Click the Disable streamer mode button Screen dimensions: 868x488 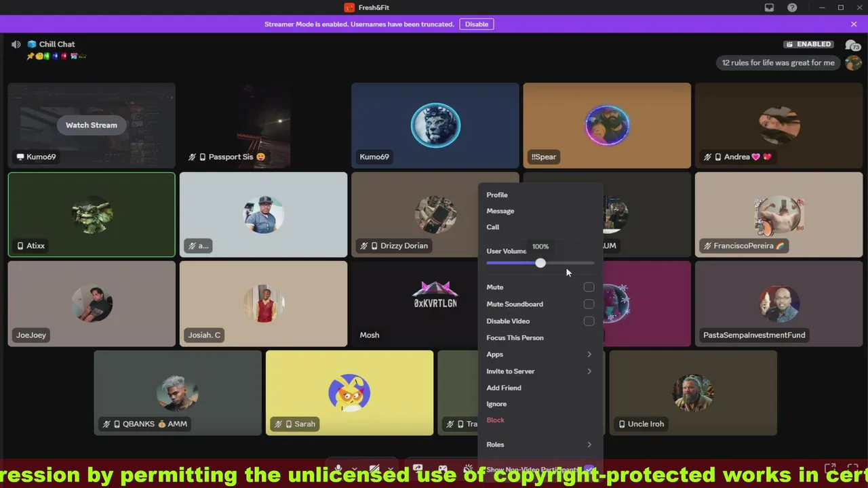tap(477, 24)
